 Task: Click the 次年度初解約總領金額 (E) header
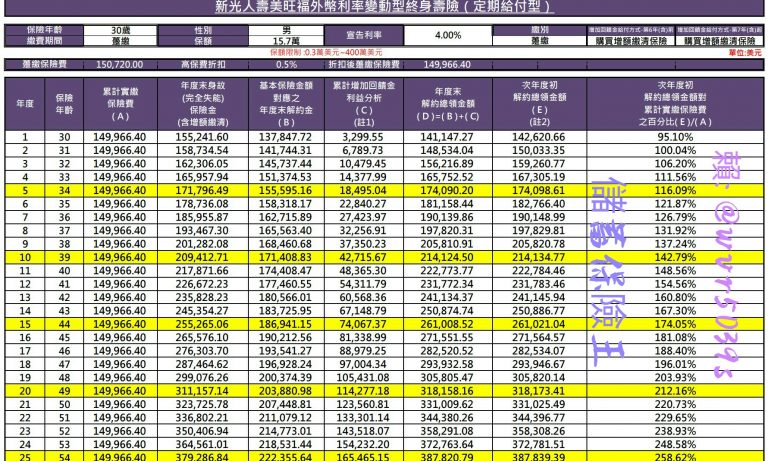[x=539, y=103]
